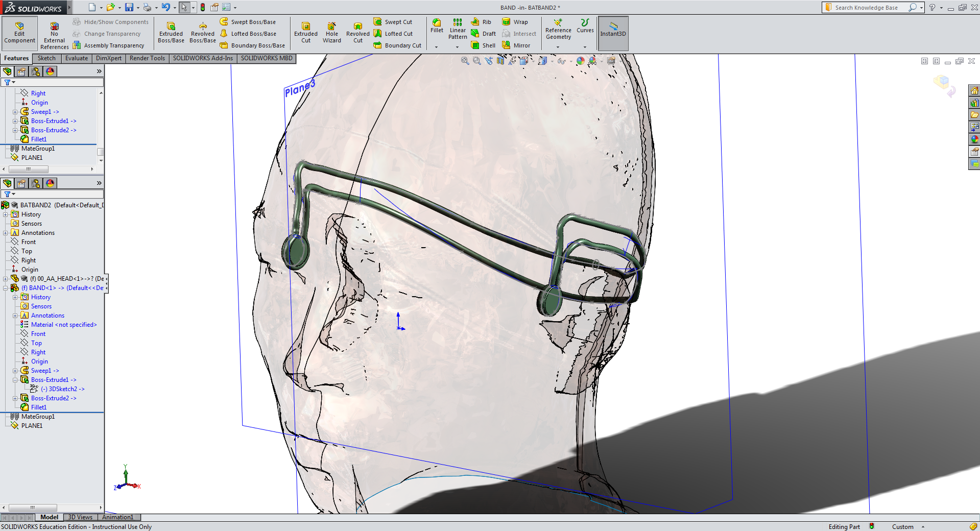The height and width of the screenshot is (531, 980).
Task: Click Zoom to Fit icon
Action: pyautogui.click(x=465, y=61)
